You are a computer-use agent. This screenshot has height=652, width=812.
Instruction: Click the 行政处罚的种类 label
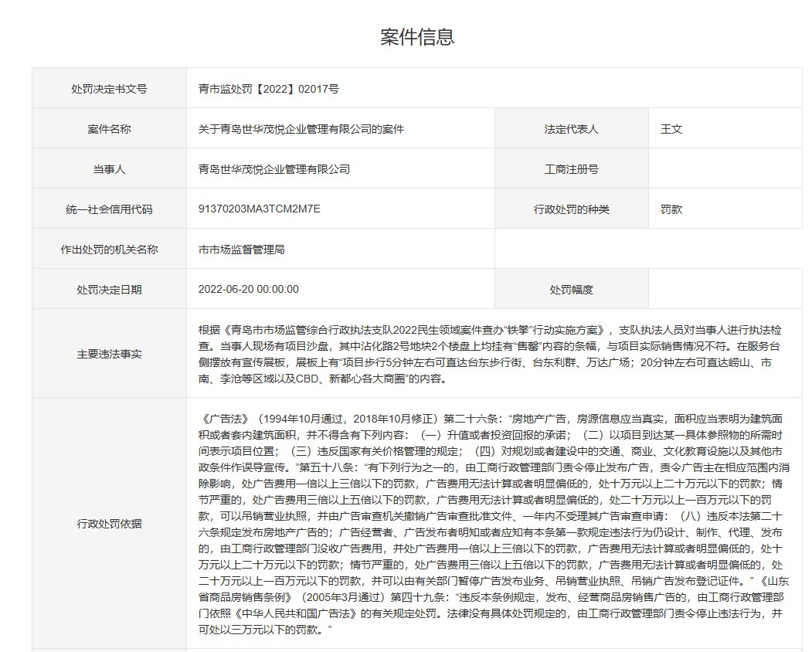pos(572,209)
